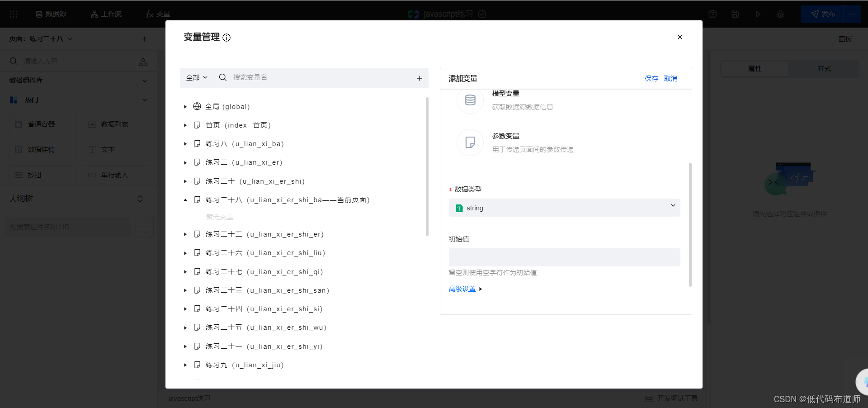
Task: Open the 工作流 menu in top bar
Action: tap(106, 14)
